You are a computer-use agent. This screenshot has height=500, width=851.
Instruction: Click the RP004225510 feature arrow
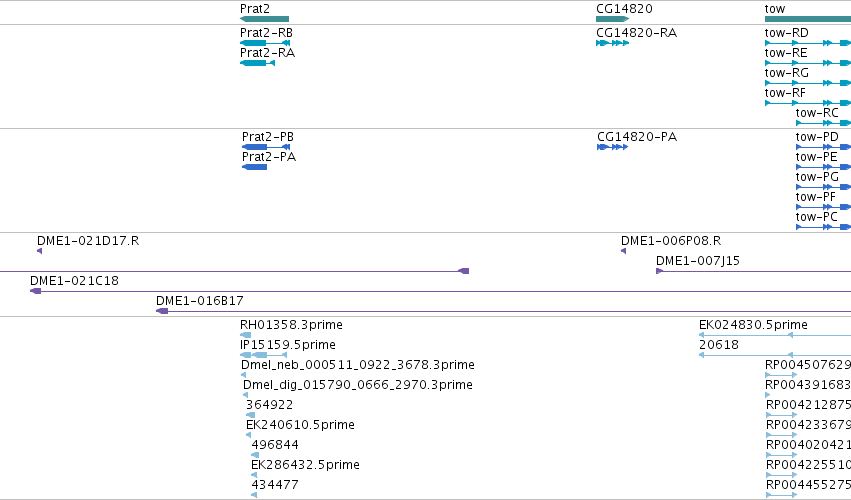781,476
